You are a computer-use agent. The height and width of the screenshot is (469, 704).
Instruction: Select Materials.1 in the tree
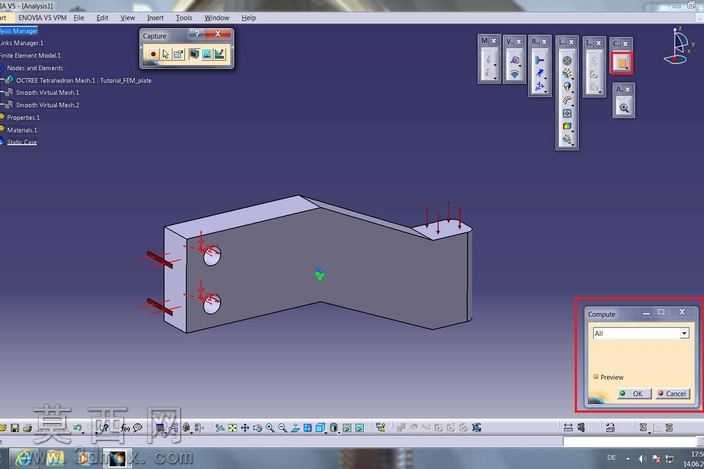pos(22,130)
